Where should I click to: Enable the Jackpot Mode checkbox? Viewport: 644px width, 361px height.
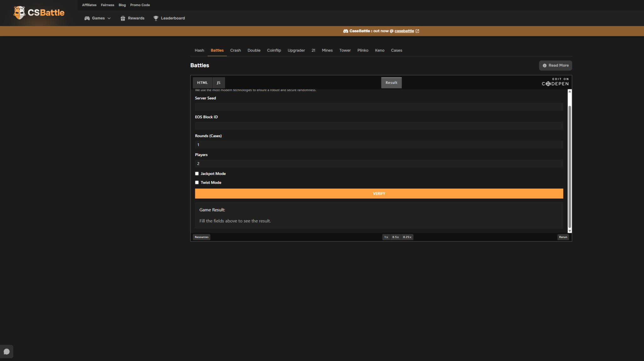197,174
